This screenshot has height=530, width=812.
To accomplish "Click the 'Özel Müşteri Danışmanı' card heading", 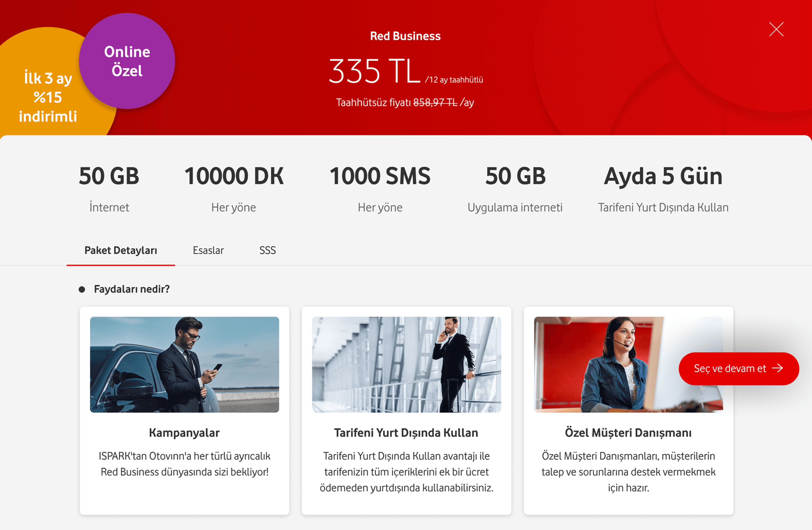I will [628, 433].
